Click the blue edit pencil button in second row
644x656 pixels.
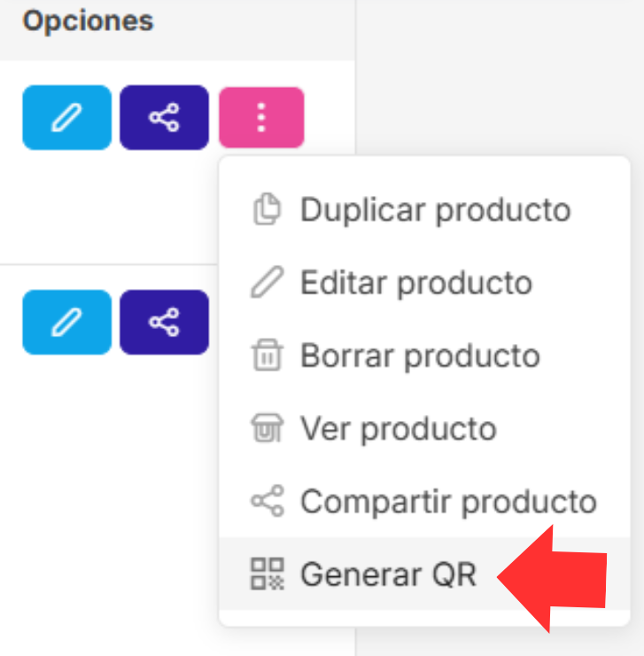click(x=67, y=322)
